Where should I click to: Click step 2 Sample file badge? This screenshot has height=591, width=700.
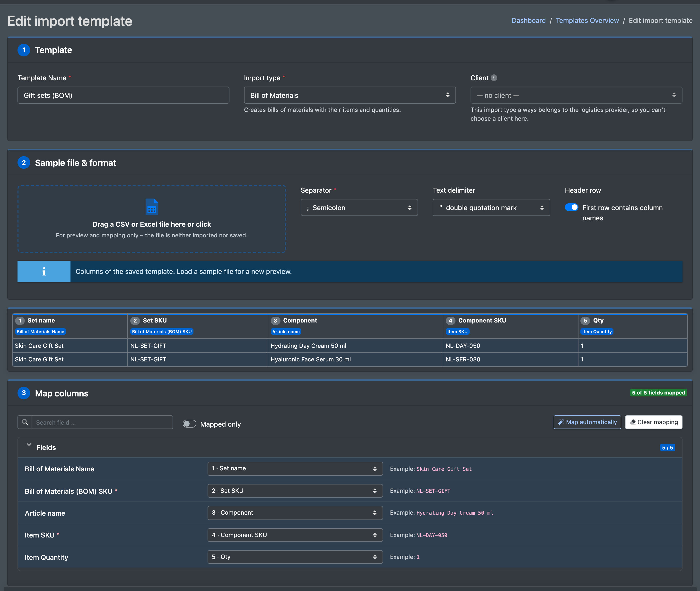[x=24, y=163]
